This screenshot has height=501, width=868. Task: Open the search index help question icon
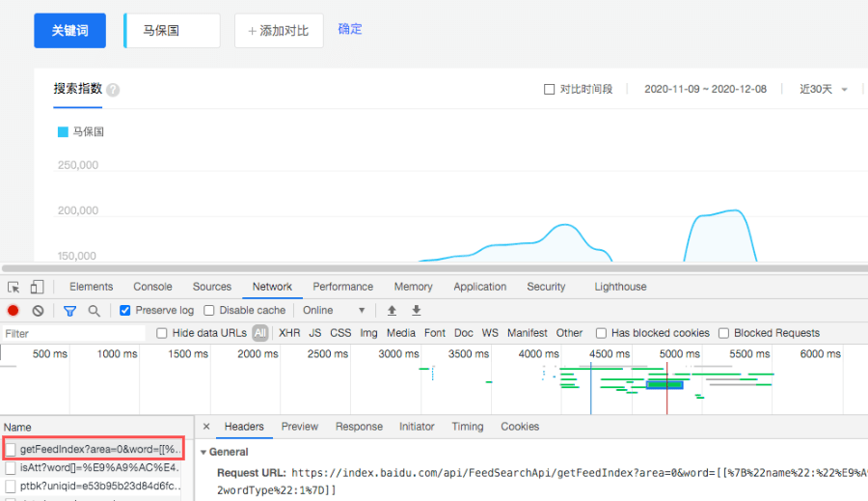point(113,90)
